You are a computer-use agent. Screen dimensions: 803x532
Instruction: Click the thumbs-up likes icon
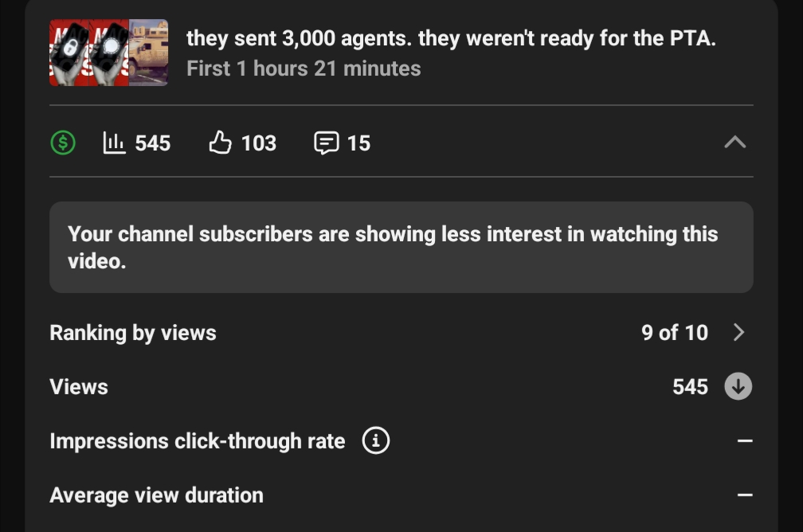tap(220, 143)
